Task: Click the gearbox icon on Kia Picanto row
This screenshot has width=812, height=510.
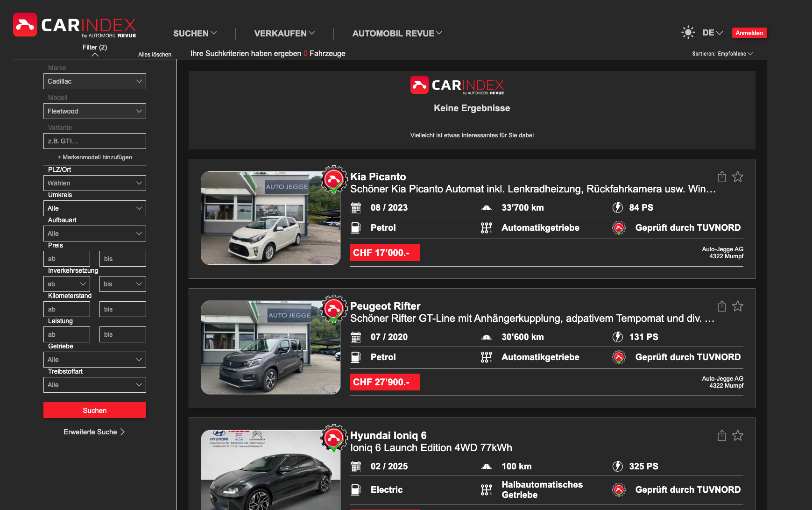Action: coord(487,228)
